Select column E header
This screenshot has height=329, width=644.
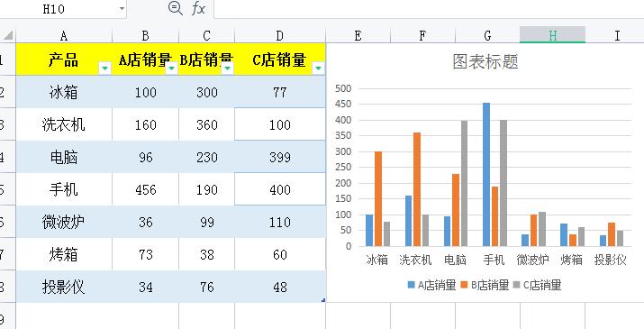(x=358, y=36)
